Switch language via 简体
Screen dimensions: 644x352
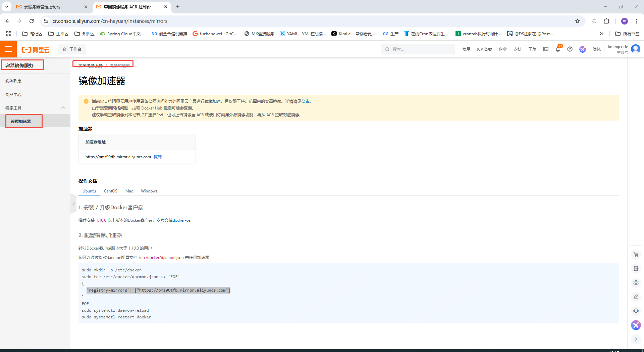596,49
